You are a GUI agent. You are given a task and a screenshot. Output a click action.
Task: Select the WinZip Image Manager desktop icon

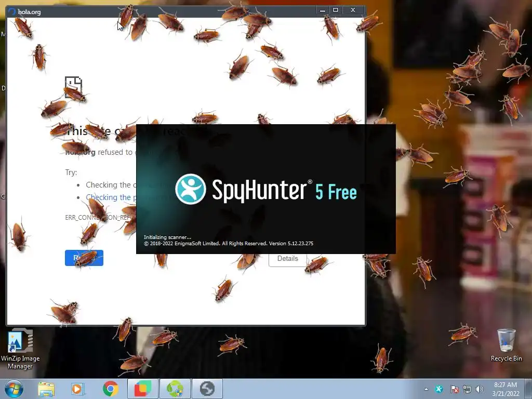(20, 349)
